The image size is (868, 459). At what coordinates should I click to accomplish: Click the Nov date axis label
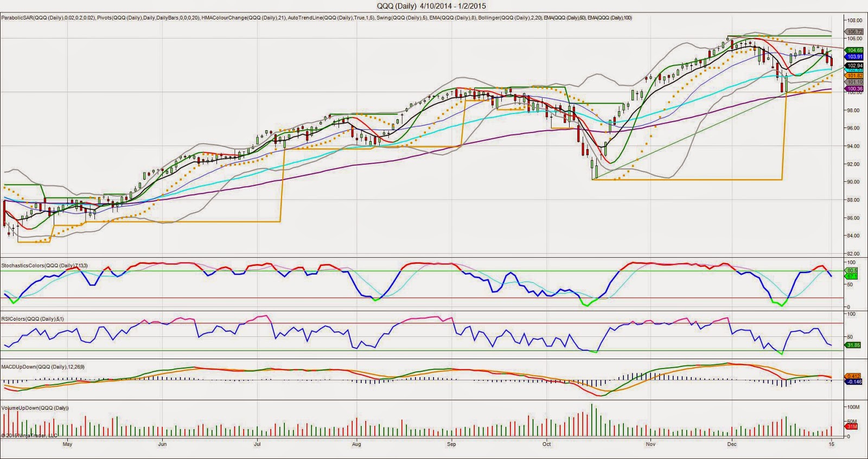point(650,444)
